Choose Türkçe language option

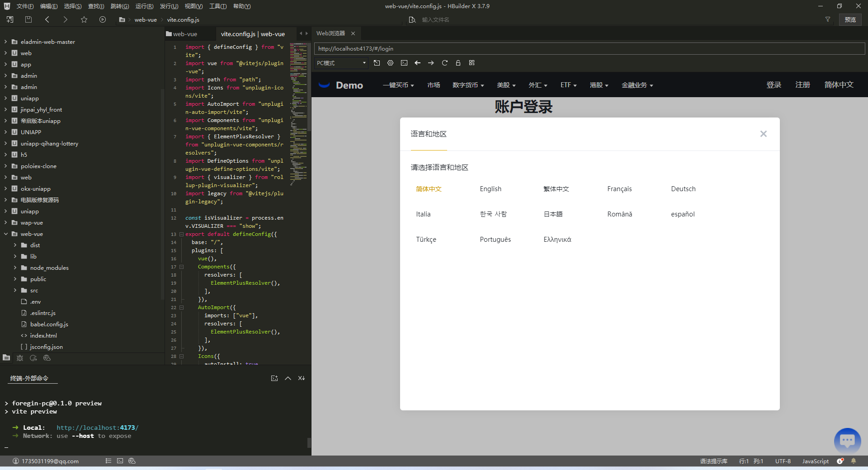coord(426,240)
